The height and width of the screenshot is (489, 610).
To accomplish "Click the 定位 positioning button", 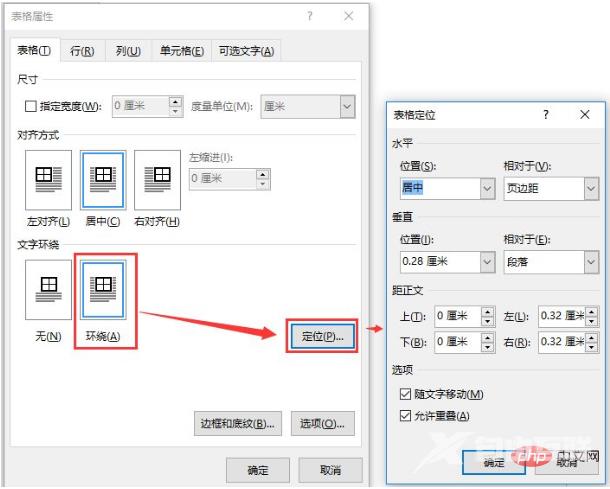I will (322, 337).
